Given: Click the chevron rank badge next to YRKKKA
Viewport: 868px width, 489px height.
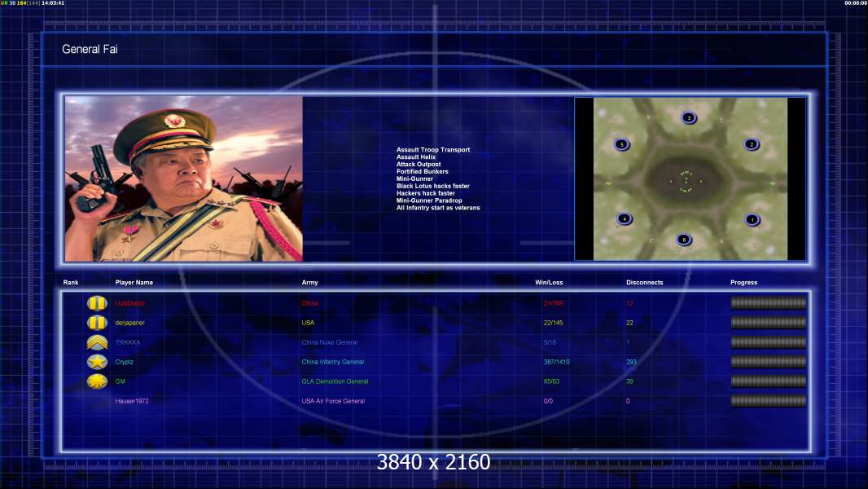Looking at the screenshot, I should pos(97,342).
